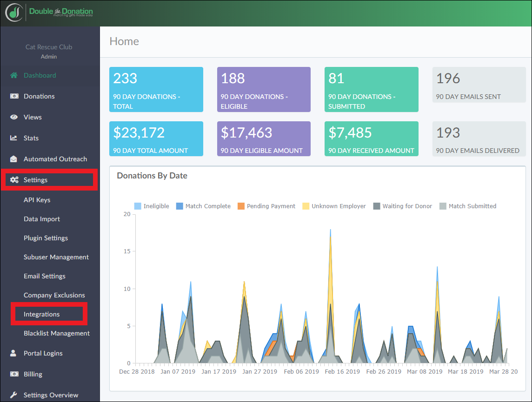The image size is (532, 402).
Task: Click the Portal Logins user icon
Action: pyautogui.click(x=13, y=353)
